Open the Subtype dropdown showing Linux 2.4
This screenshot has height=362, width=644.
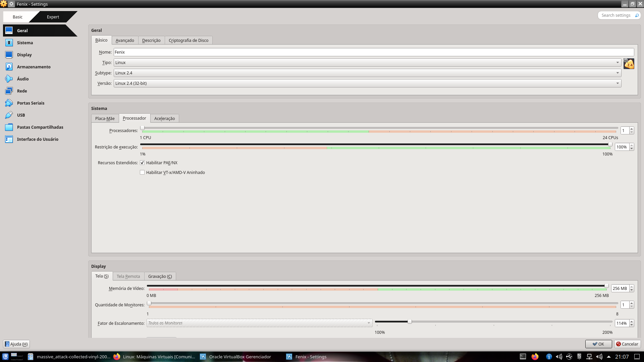click(367, 73)
